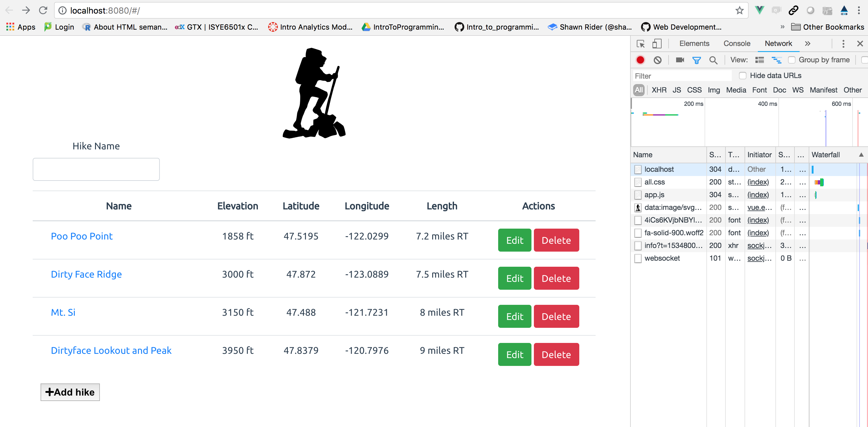Screen dimensions: 868x427
Task: Delete the Mt. Si hike
Action: (556, 316)
